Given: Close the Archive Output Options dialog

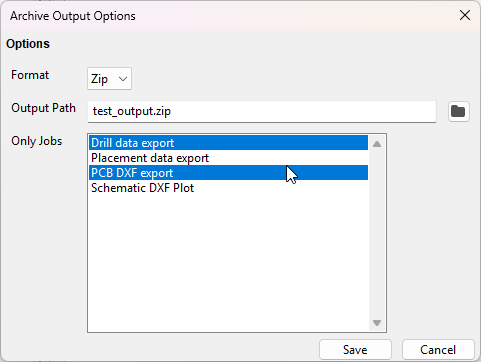Looking at the screenshot, I should [x=465, y=15].
